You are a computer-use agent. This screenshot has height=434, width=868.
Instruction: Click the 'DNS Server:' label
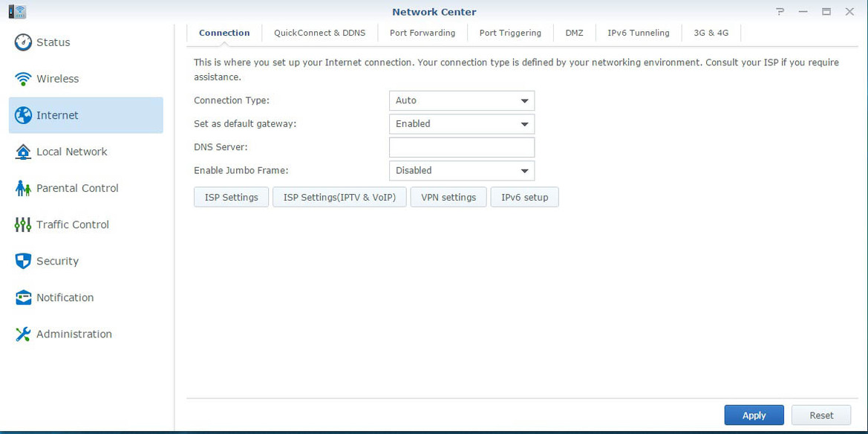coord(221,147)
